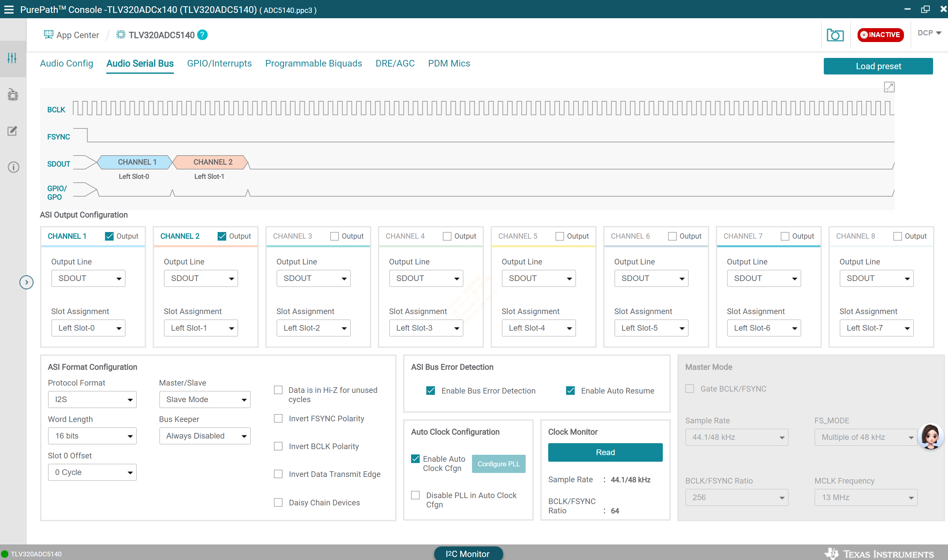The width and height of the screenshot is (948, 560).
Task: Open the I2C Monitor panel
Action: 468,553
